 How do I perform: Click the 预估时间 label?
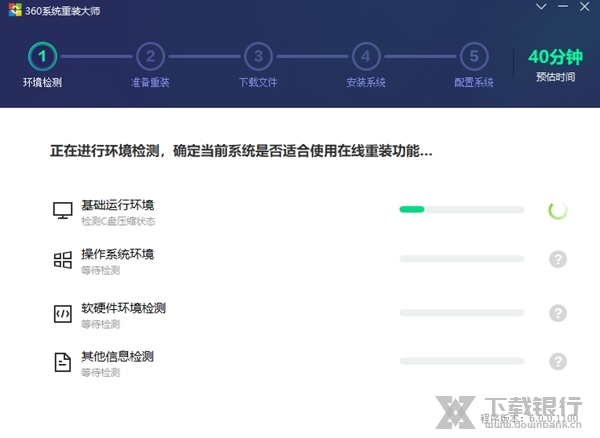(556, 77)
